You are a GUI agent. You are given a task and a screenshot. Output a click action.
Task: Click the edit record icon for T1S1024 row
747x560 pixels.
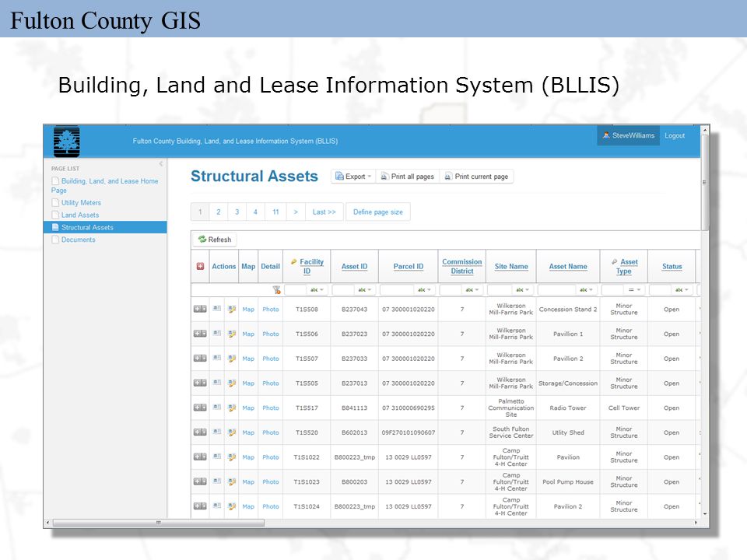coord(232,506)
